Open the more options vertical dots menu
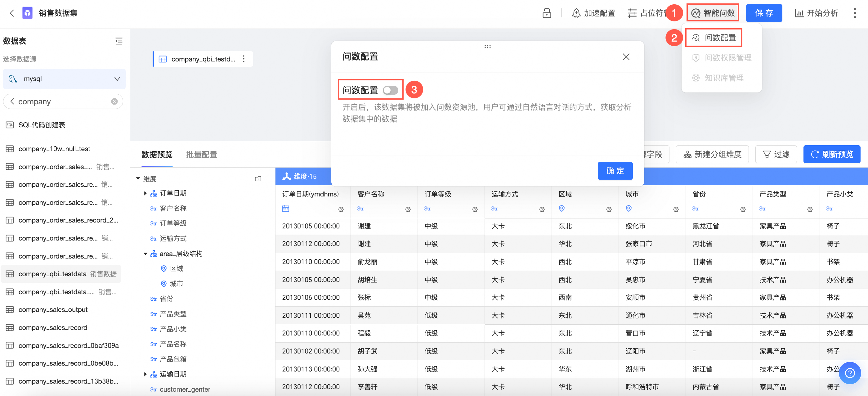The width and height of the screenshot is (868, 396). [855, 13]
